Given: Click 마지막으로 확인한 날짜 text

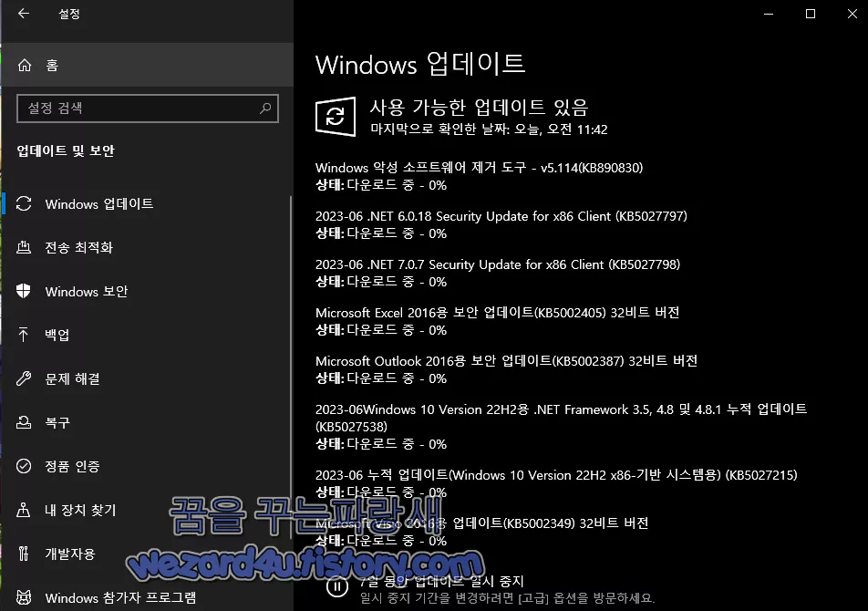Looking at the screenshot, I should pyautogui.click(x=489, y=129).
